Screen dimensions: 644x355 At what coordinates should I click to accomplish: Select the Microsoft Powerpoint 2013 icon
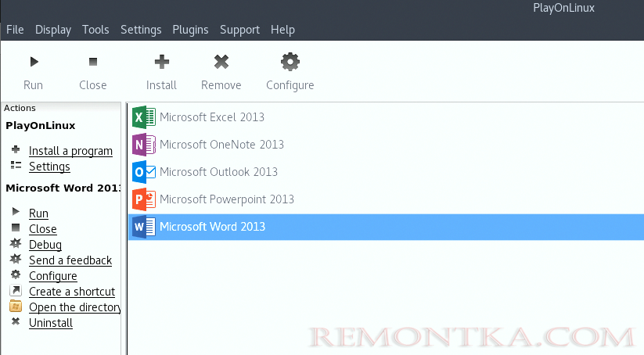click(x=144, y=199)
